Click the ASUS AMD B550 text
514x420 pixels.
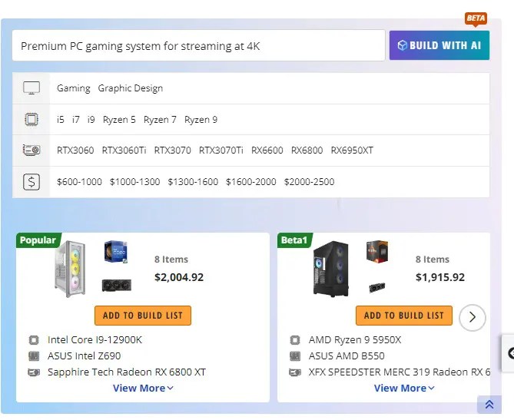click(347, 356)
